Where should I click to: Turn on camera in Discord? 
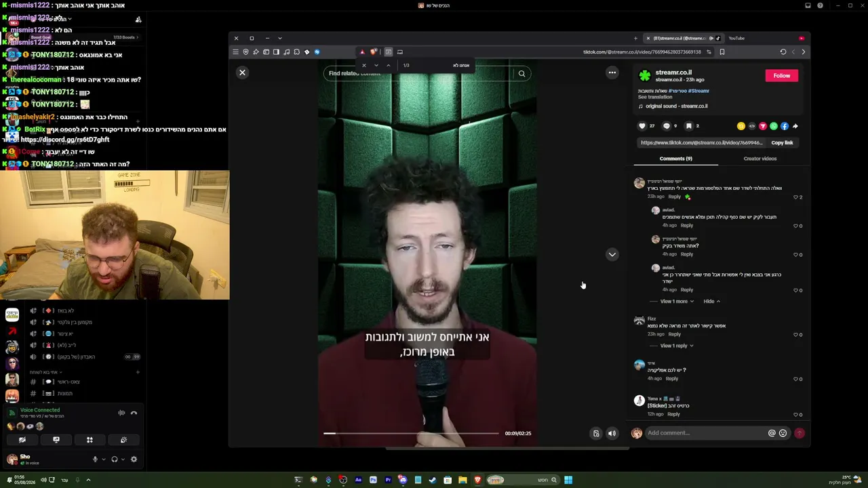pyautogui.click(x=22, y=441)
